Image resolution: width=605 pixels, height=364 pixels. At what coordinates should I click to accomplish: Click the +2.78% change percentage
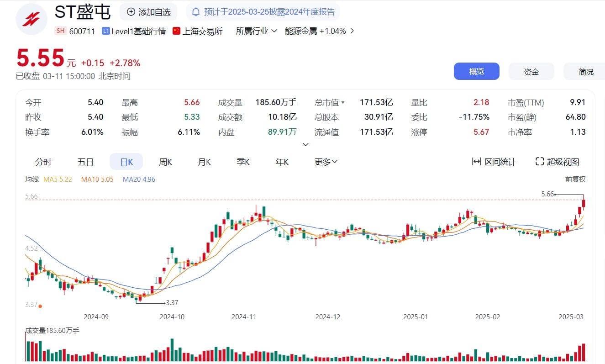(x=125, y=63)
